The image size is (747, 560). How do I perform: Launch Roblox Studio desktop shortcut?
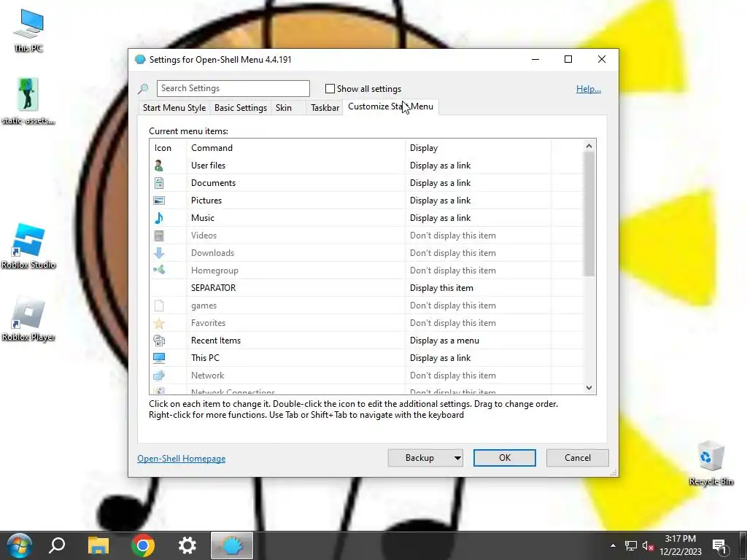28,246
